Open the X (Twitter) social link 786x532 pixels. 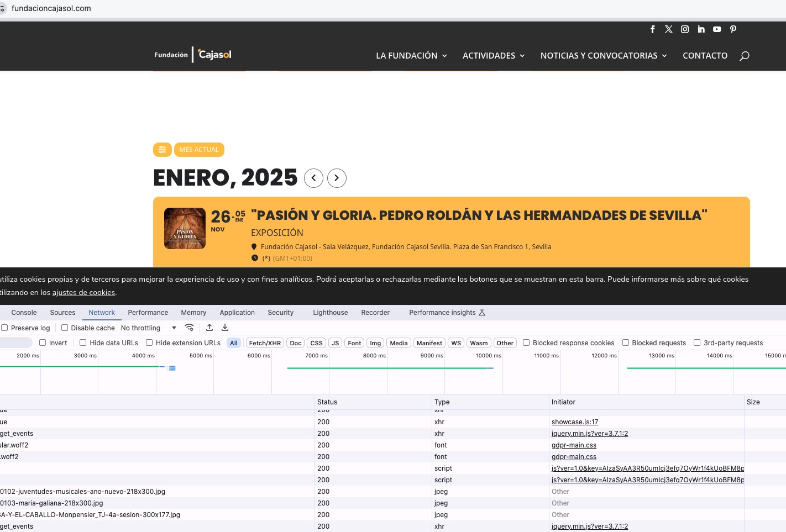tap(669, 29)
